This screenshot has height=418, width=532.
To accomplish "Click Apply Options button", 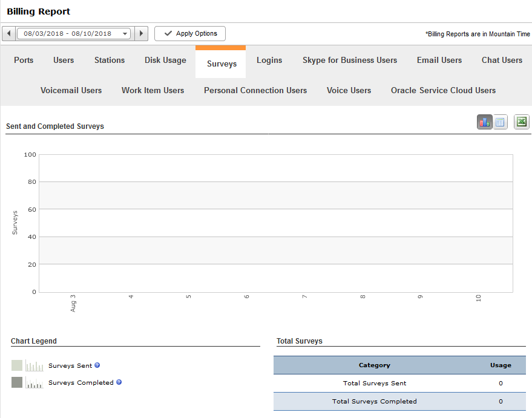I will (190, 33).
